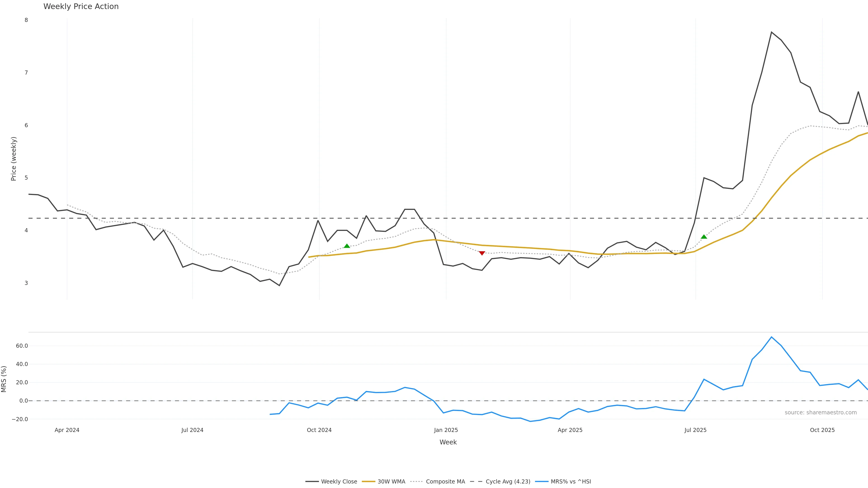This screenshot has height=488, width=868.
Task: Click the MRS (%) y-axis title
Action: (4, 379)
